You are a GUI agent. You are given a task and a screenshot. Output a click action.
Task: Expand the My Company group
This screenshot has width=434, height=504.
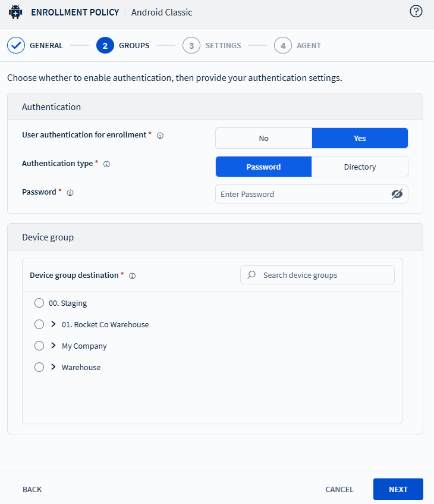[x=54, y=346]
